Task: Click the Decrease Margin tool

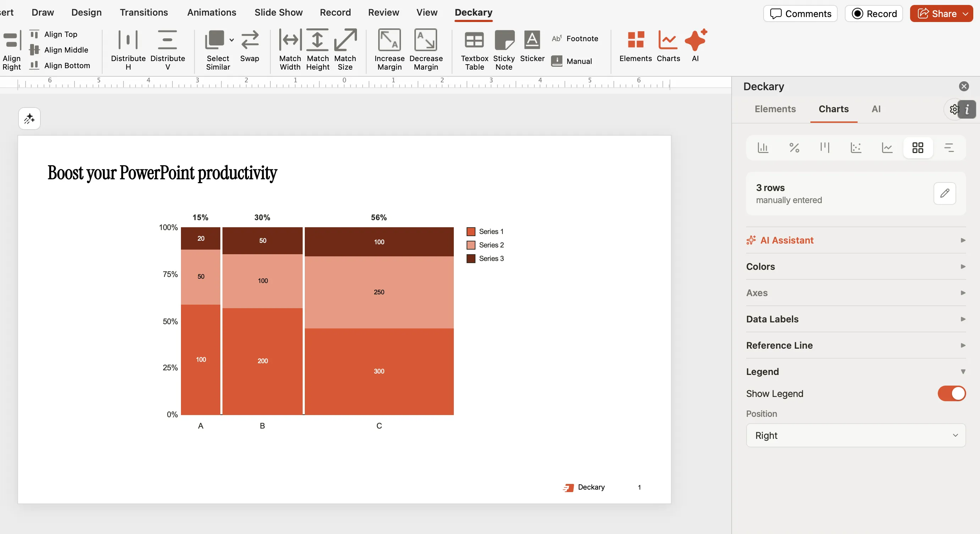Action: coord(426,49)
